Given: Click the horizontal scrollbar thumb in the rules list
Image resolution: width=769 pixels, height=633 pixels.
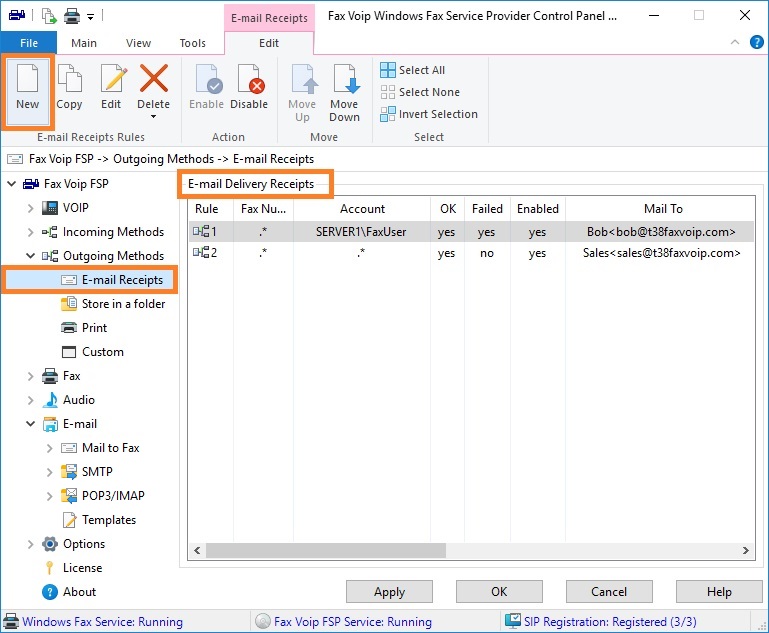Looking at the screenshot, I should coord(326,551).
